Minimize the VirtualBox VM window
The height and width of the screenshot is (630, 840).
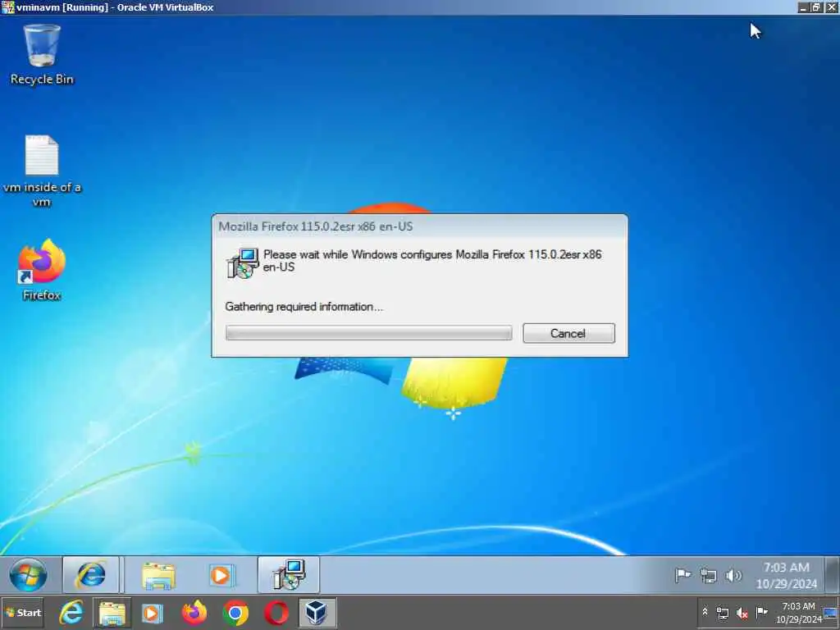[802, 7]
